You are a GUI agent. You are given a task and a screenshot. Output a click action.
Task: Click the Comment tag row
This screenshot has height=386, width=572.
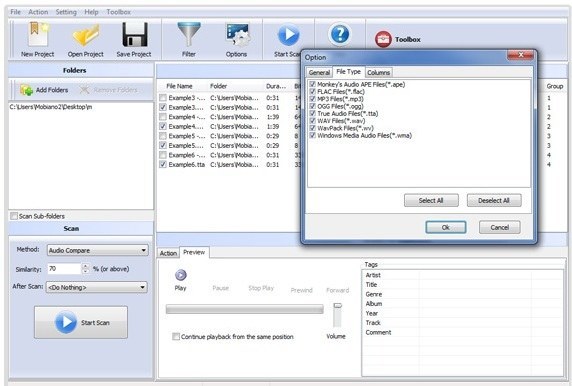[463, 332]
